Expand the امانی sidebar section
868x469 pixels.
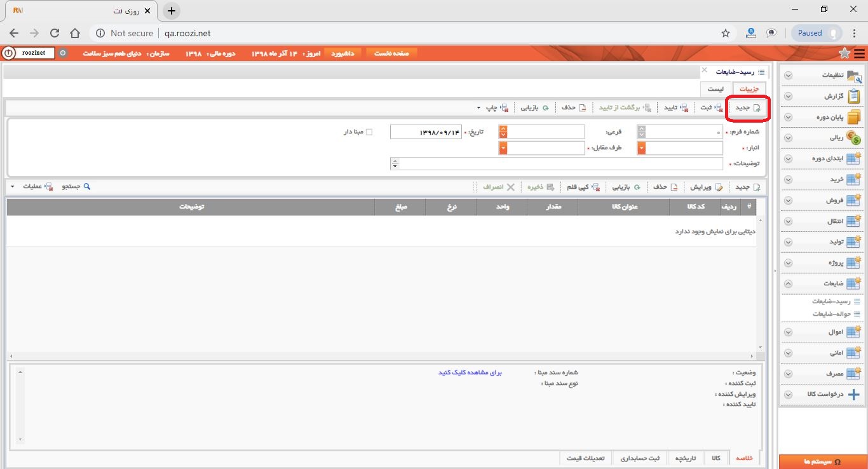(788, 353)
